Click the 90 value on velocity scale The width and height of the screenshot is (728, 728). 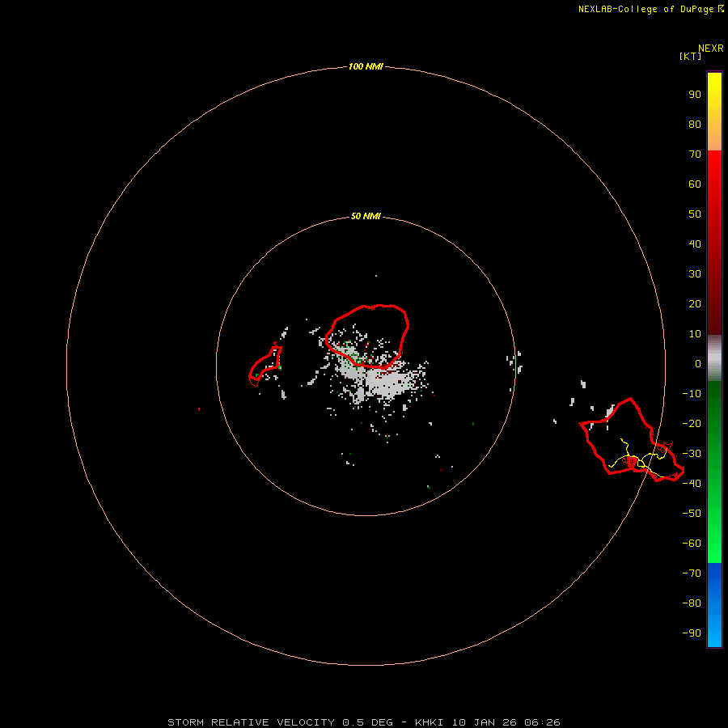(x=695, y=95)
